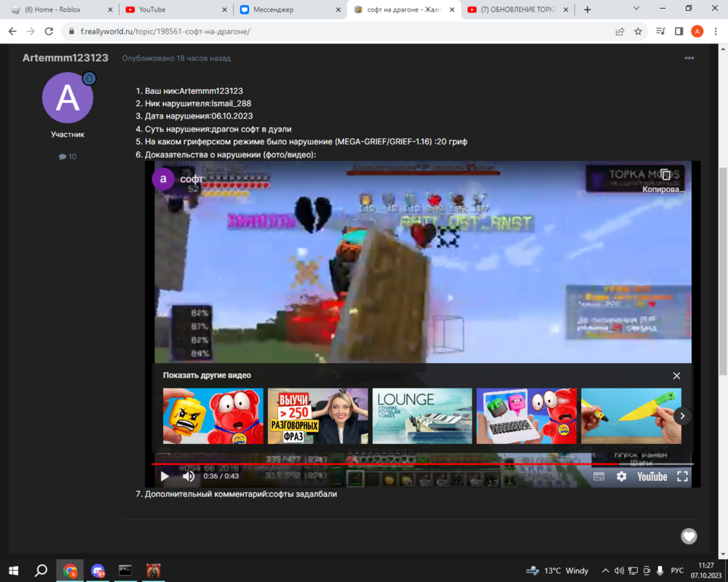Open video settings gear
Viewport: 728px width, 582px height.
click(621, 477)
